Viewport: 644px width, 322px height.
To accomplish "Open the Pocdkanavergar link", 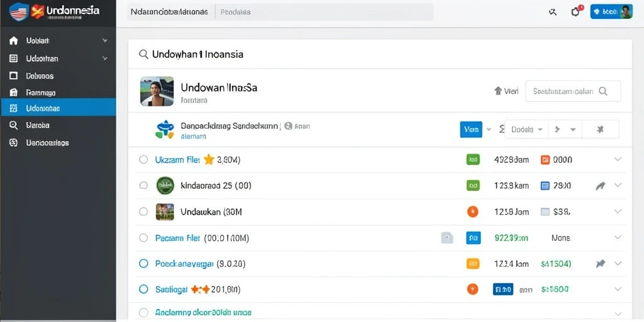I will tap(184, 264).
